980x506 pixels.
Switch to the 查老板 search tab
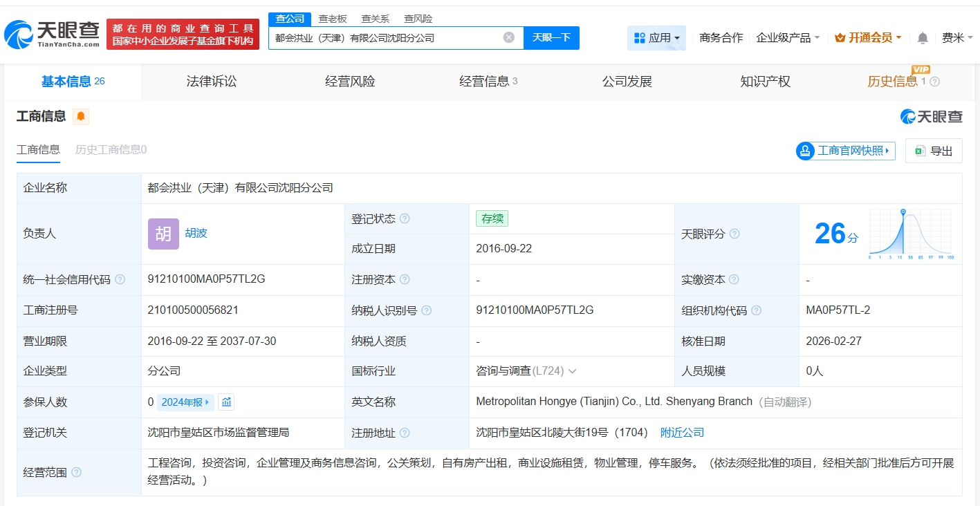(x=333, y=19)
